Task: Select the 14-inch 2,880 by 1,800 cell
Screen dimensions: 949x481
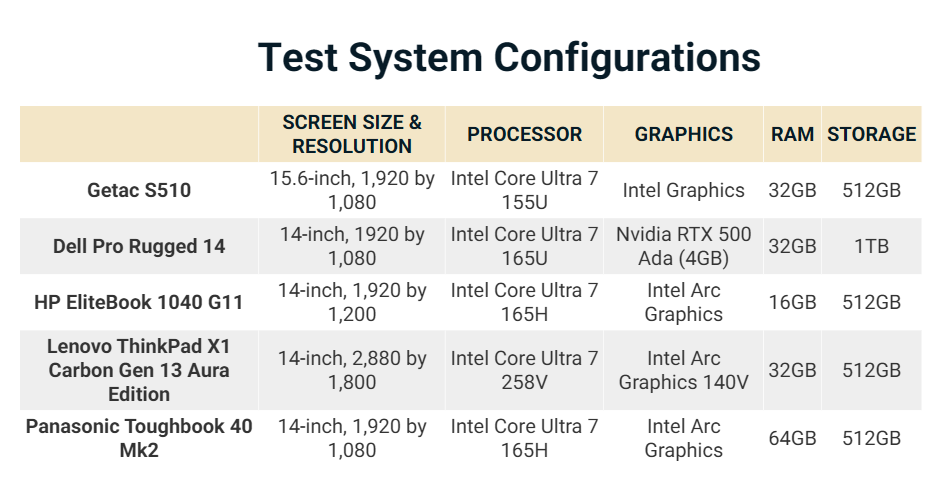Action: click(x=352, y=370)
